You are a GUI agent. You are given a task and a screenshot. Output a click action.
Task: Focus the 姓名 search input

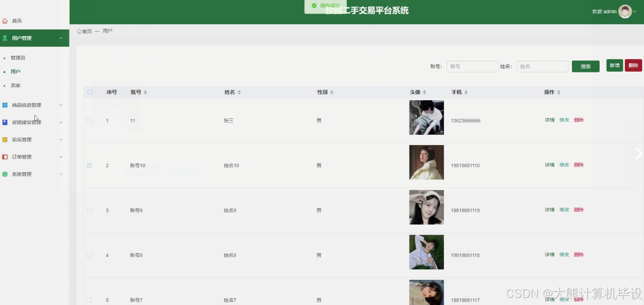click(542, 66)
